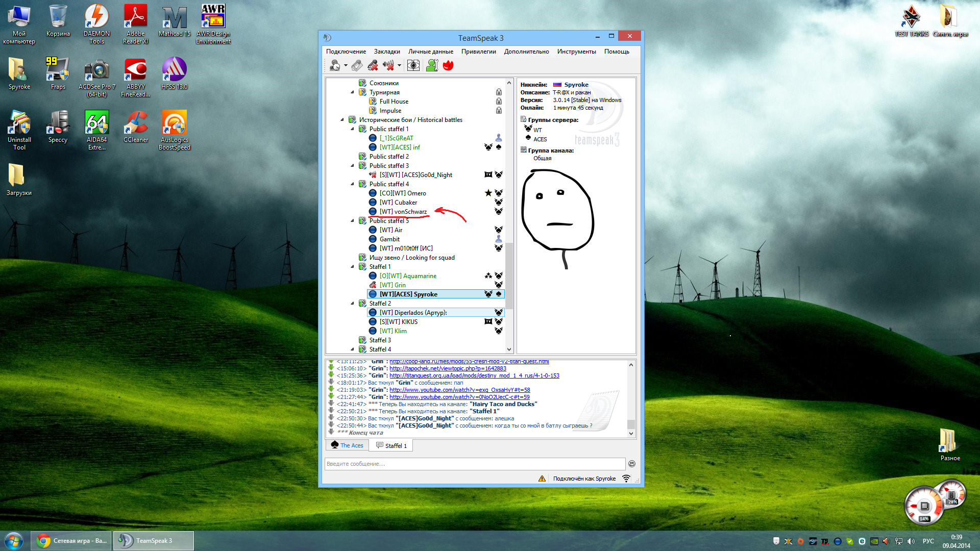Select user [WT] vonSchwarz
The width and height of the screenshot is (980, 551).
pyautogui.click(x=403, y=212)
